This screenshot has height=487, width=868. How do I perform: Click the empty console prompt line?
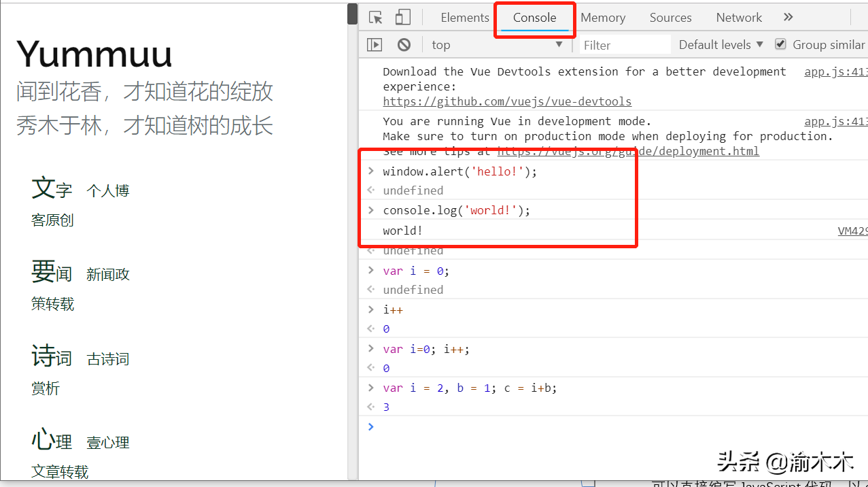pyautogui.click(x=613, y=426)
